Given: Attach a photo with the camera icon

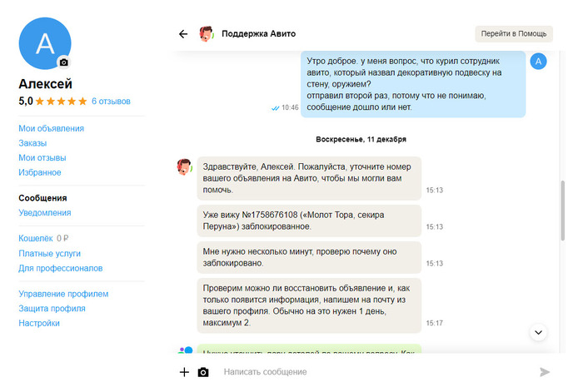Looking at the screenshot, I should (203, 372).
